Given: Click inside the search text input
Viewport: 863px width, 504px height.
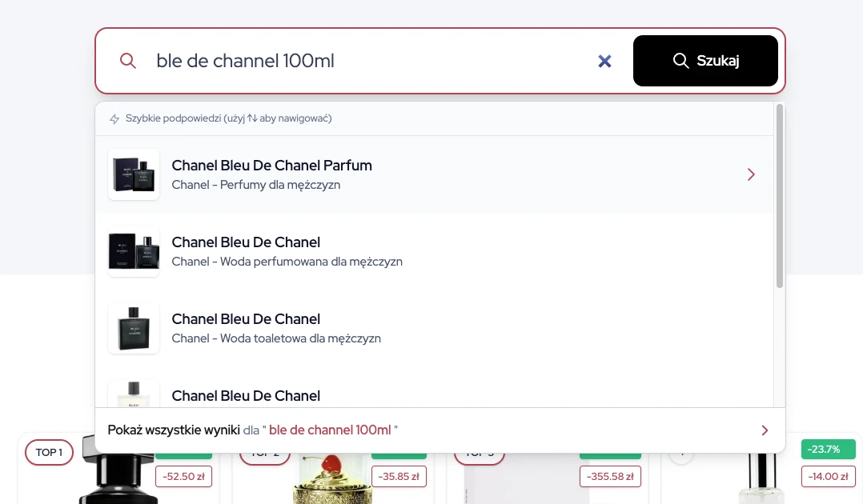Looking at the screenshot, I should [360, 61].
